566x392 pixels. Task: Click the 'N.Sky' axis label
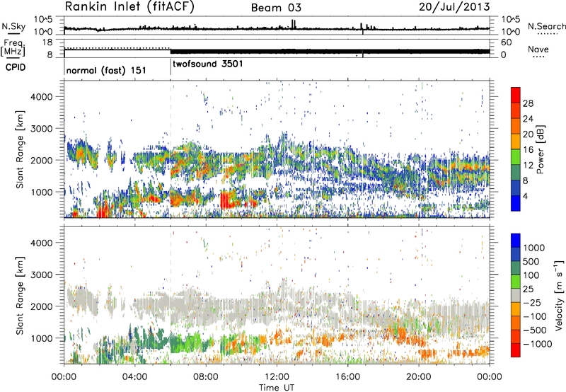[x=13, y=26]
